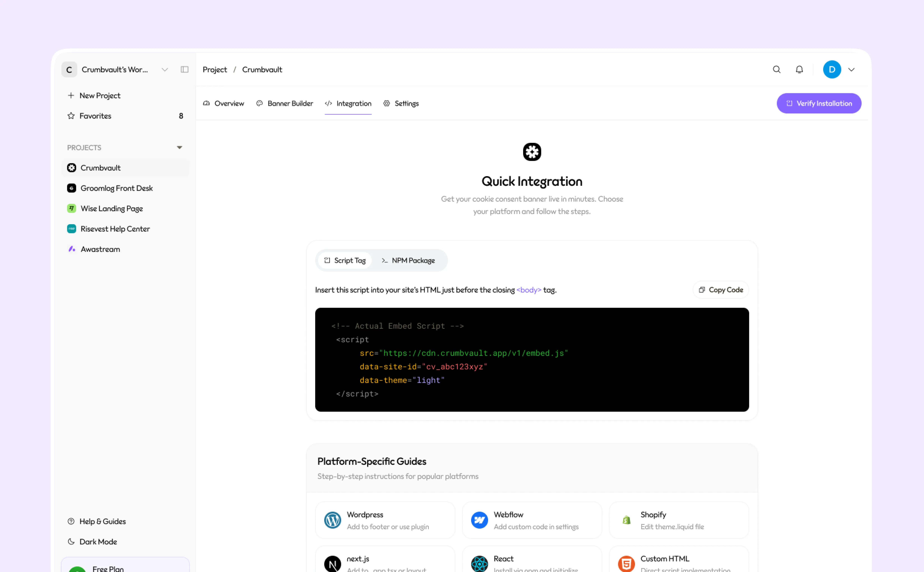Viewport: 924px width, 572px height.
Task: Select the Risevest Help Center project icon
Action: 72,229
